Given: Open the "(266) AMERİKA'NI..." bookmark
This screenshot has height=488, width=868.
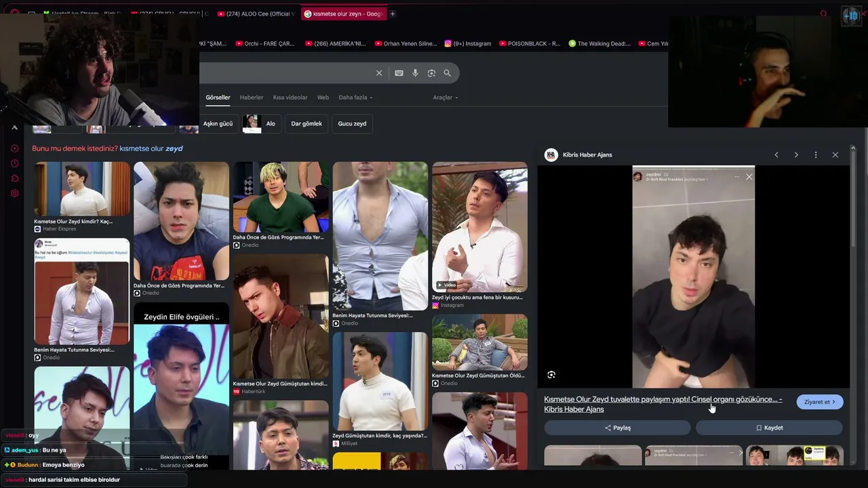Looking at the screenshot, I should pyautogui.click(x=336, y=43).
